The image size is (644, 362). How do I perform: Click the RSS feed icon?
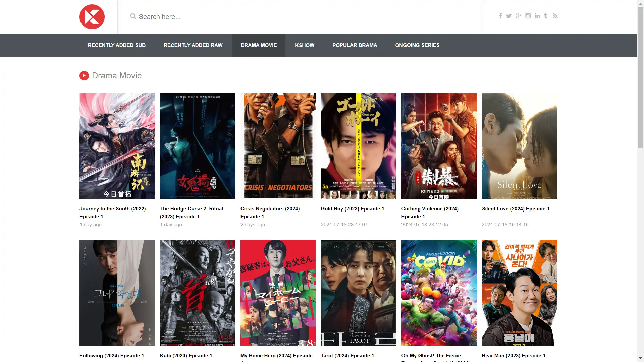[x=555, y=16]
